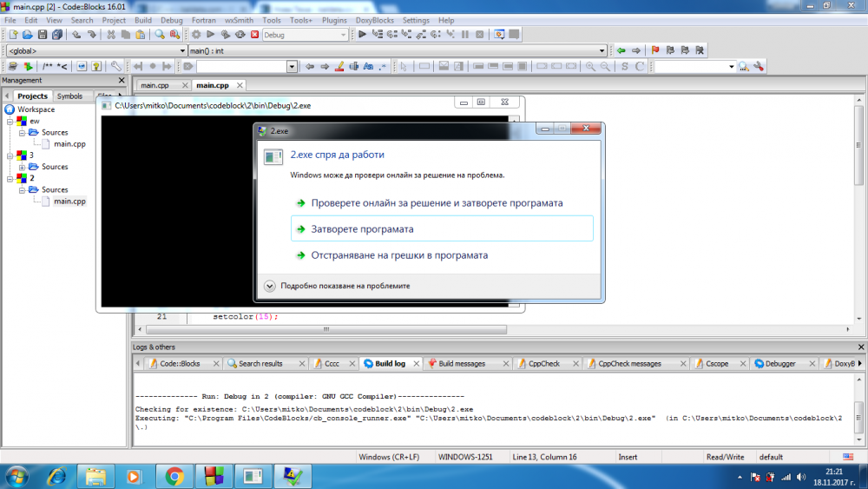Click 'Отстраняване на грешки в програмата'
868x489 pixels.
[399, 255]
